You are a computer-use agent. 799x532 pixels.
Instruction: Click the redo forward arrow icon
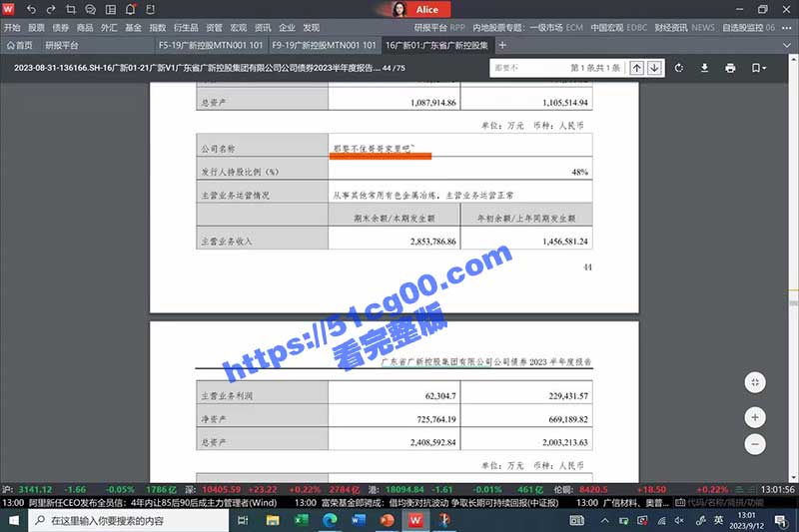pyautogui.click(x=51, y=9)
